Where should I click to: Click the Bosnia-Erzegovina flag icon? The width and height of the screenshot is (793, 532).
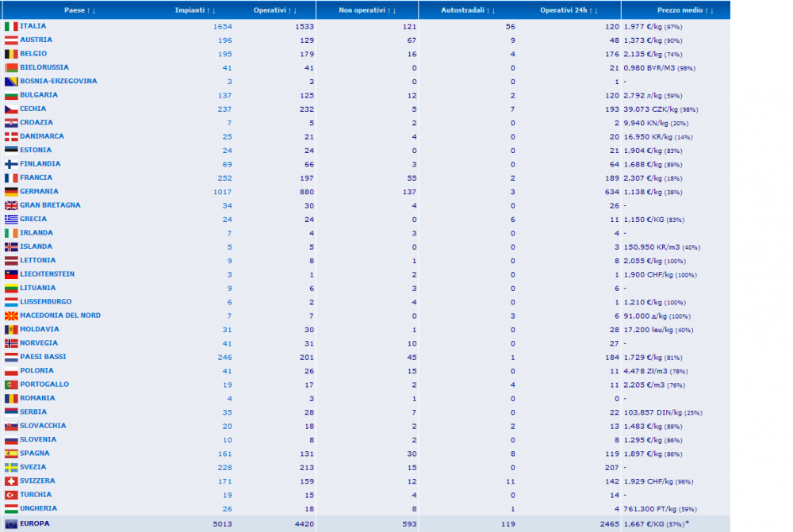(11, 82)
